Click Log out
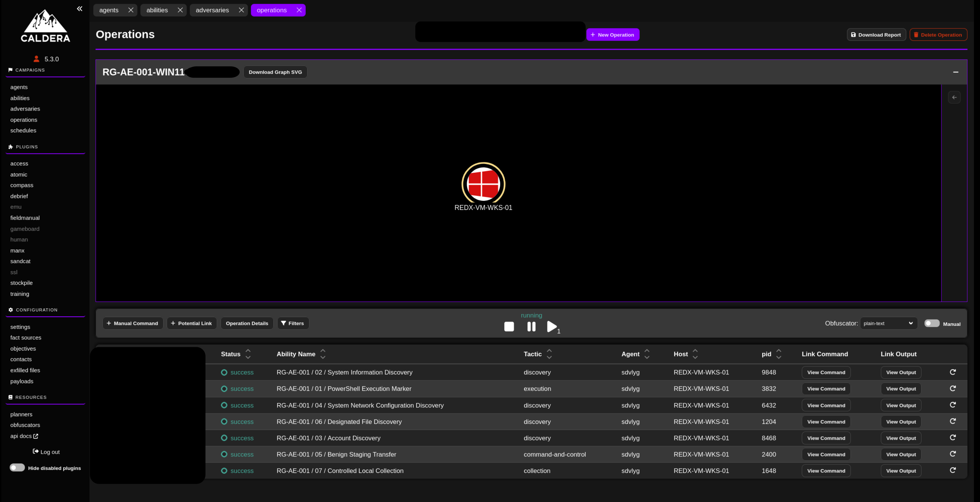Screen dimensions: 980x502 pyautogui.click(x=46, y=452)
